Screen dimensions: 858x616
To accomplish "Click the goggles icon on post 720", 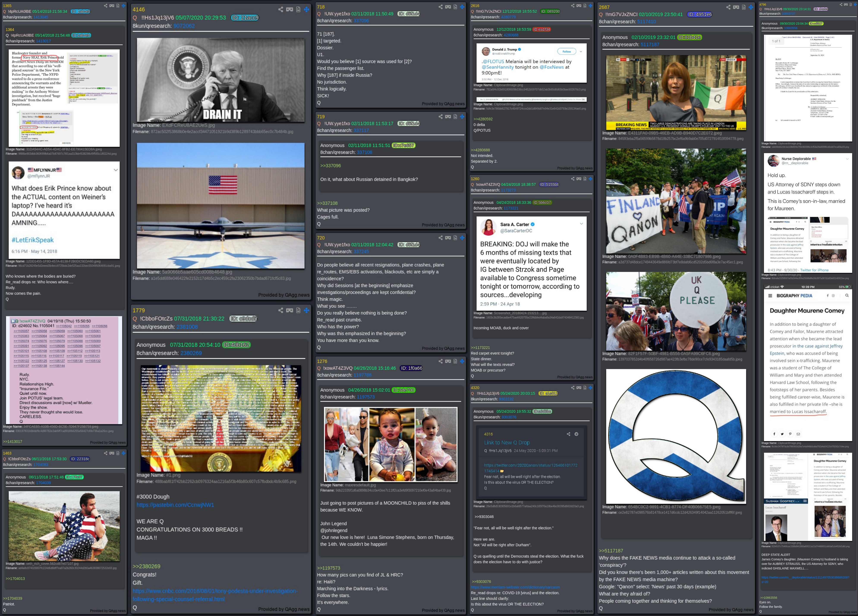I will pyautogui.click(x=448, y=238).
